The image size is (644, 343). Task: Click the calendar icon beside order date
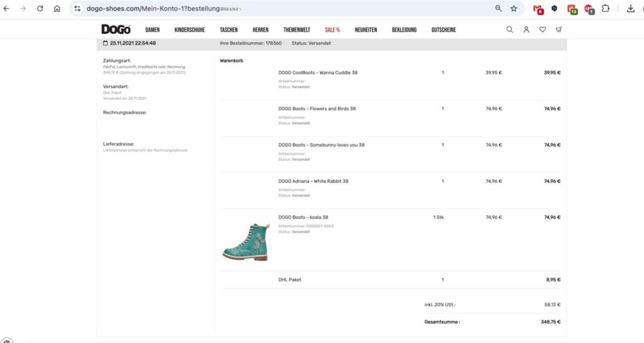click(x=105, y=43)
